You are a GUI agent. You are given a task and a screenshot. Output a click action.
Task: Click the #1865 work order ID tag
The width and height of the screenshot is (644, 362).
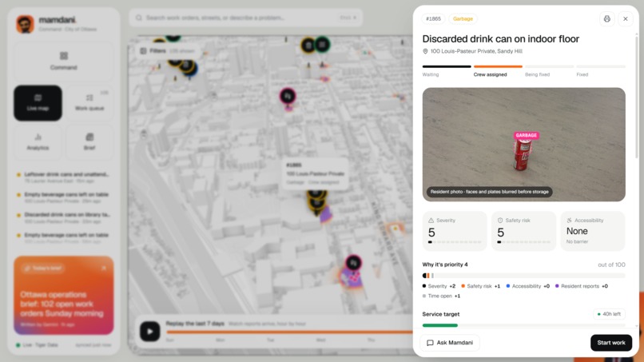(433, 19)
